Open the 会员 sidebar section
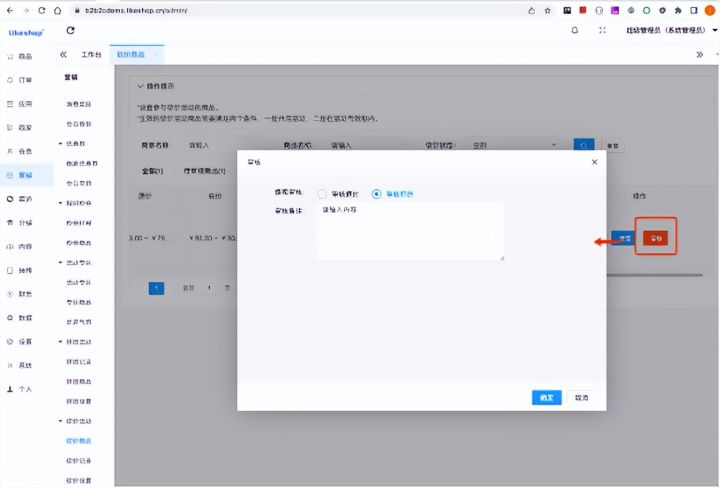 pos(20,151)
